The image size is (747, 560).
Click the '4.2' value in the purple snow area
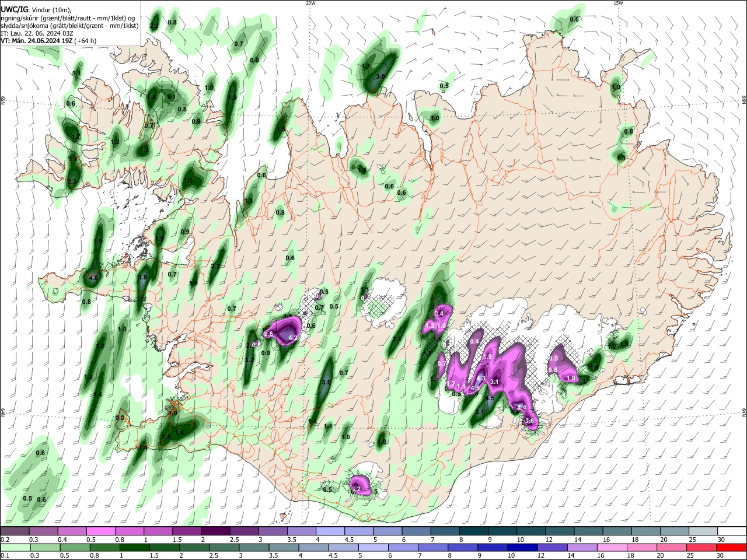(294, 338)
